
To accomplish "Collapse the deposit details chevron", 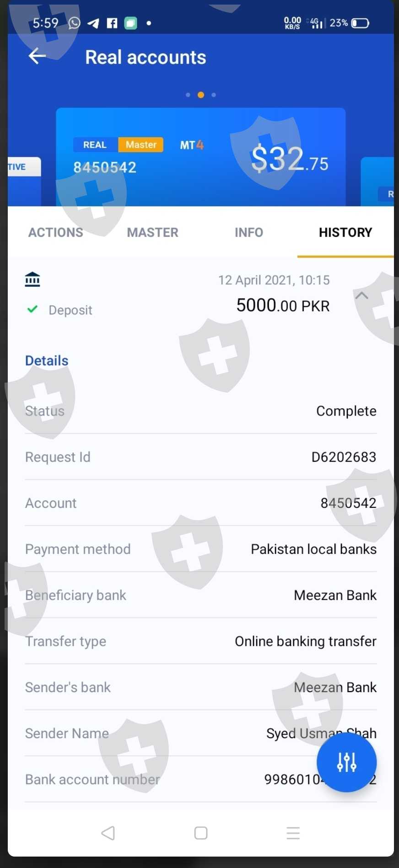I will [361, 295].
